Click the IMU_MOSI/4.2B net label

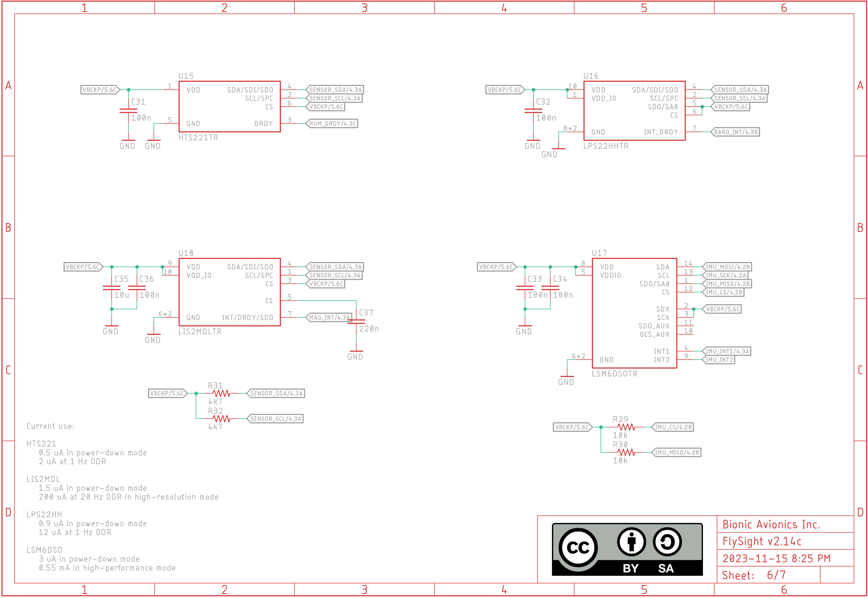coord(727,267)
